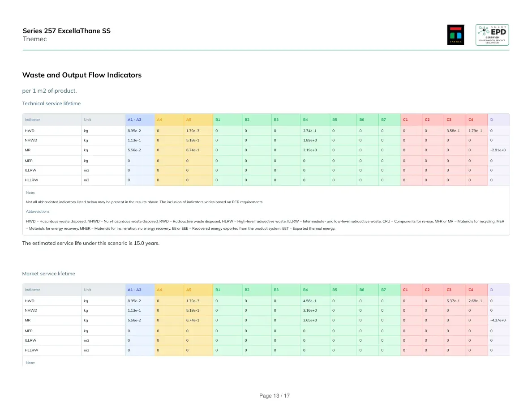Select the A1 - A3 column header in first table
The width and height of the screenshot is (532, 411).
(x=134, y=120)
